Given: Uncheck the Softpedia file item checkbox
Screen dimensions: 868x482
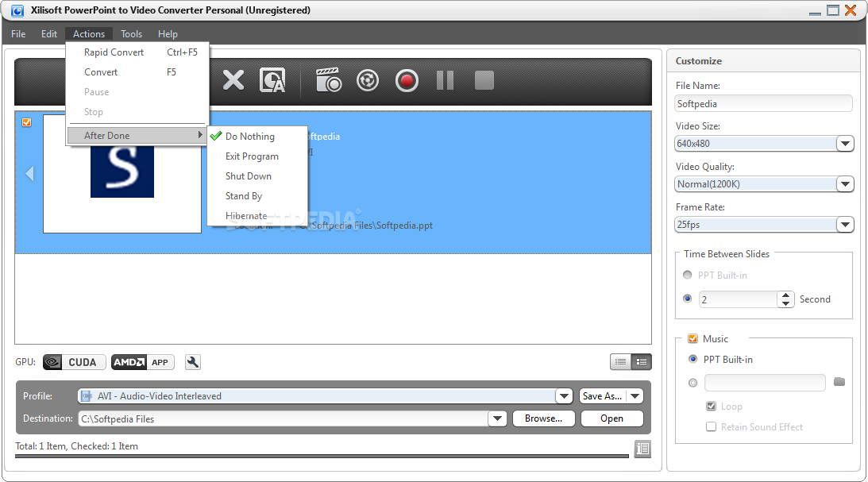Looking at the screenshot, I should click(26, 122).
